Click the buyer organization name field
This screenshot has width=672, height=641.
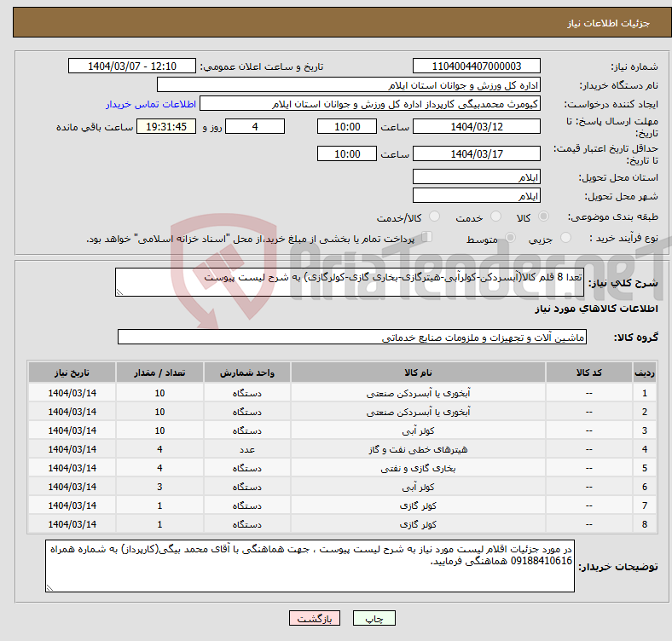(x=349, y=85)
